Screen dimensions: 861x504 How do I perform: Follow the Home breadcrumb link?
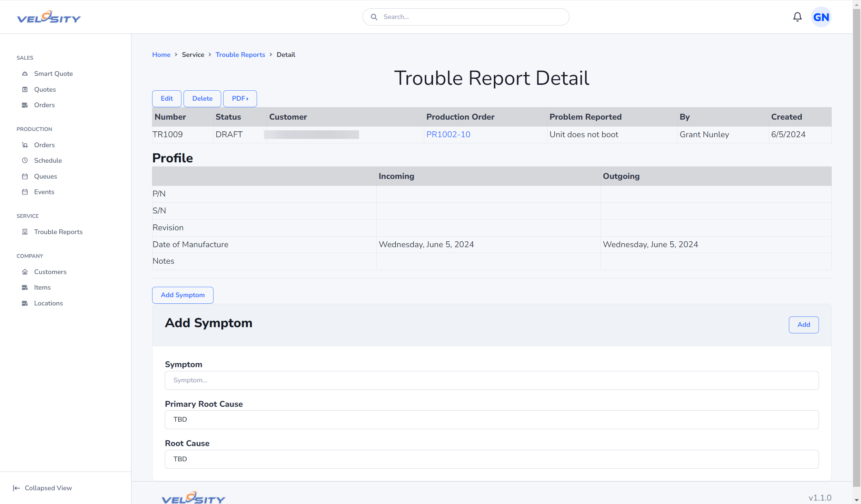161,55
